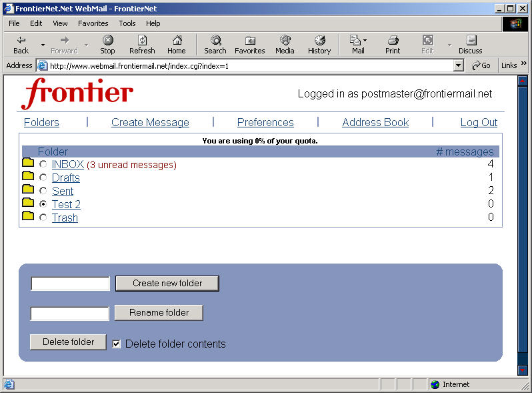
Task: Expand the Links bar chevron
Action: tap(523, 63)
